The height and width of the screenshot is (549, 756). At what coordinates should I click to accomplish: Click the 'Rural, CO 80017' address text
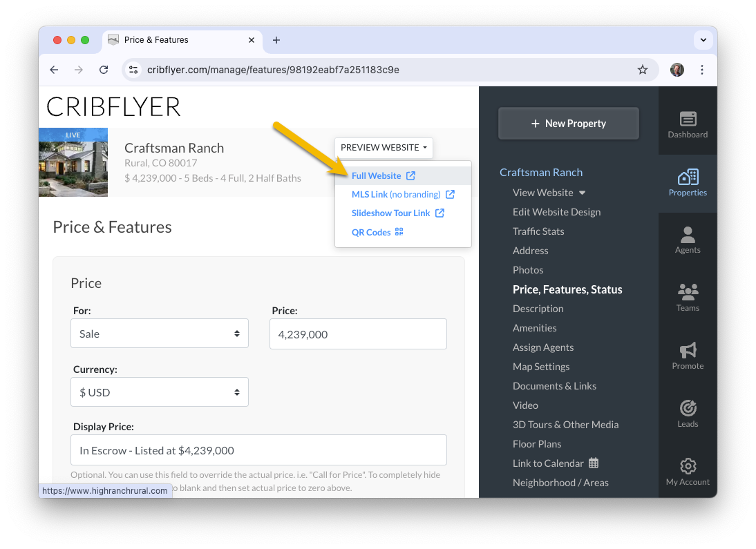click(x=160, y=163)
